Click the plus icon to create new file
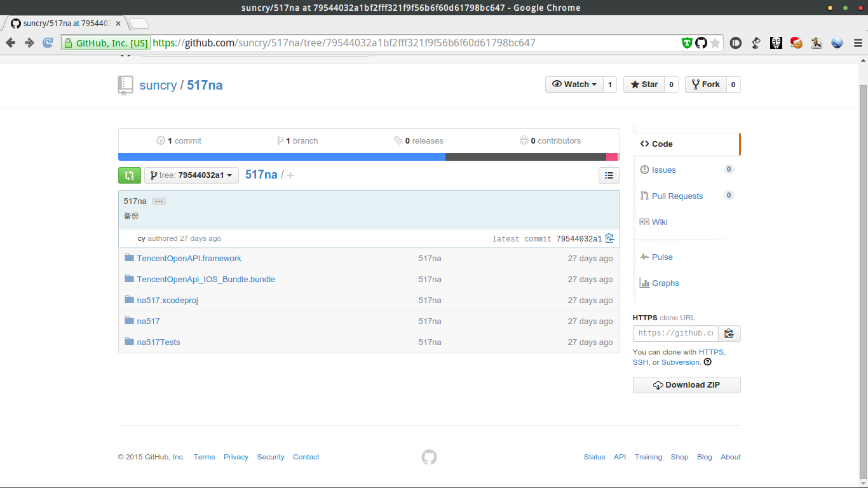This screenshot has height=488, width=868. 290,175
